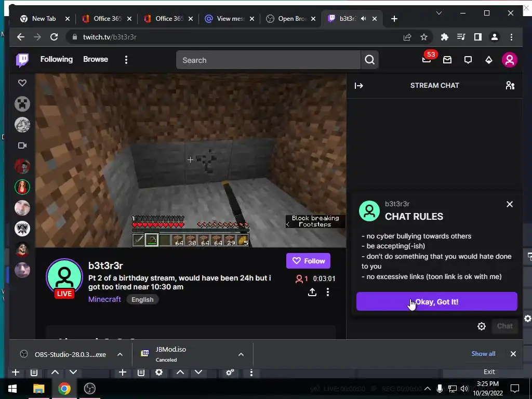Close the downloads bar

(x=513, y=354)
